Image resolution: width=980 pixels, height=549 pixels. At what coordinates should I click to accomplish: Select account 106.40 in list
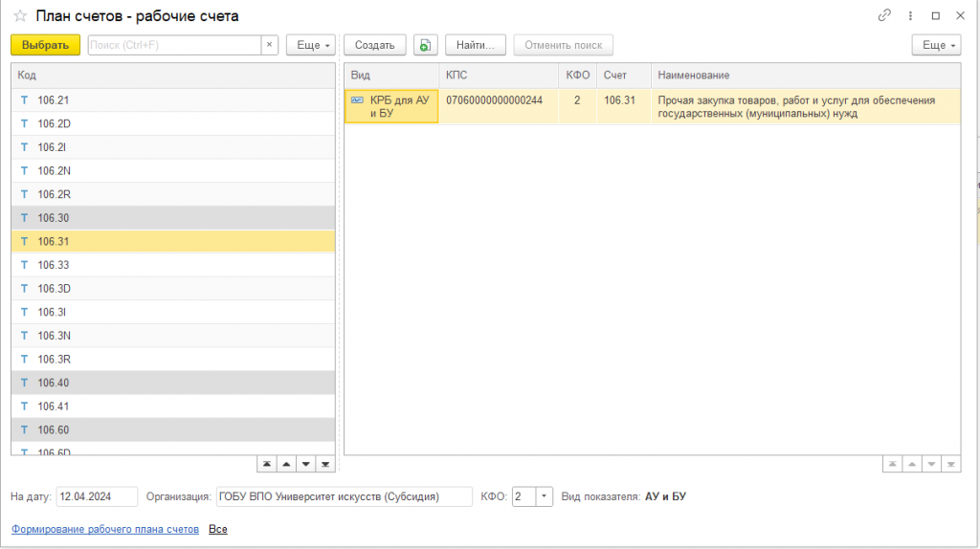[x=173, y=383]
